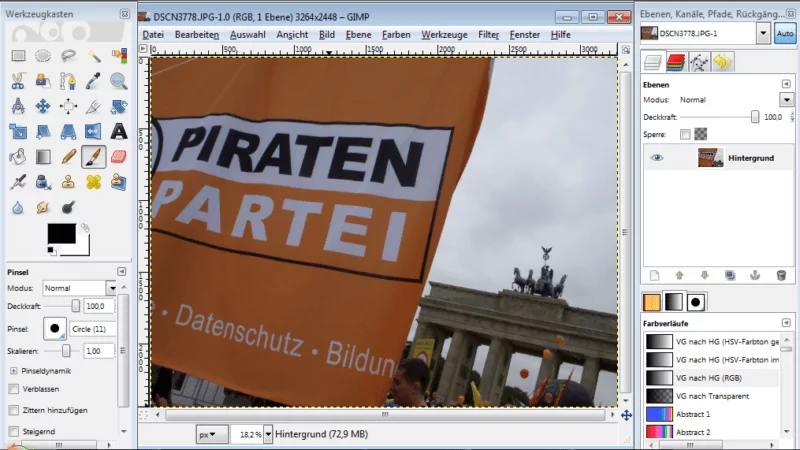Screen dimensions: 800x450
Task: Select the Clone stamp tool
Action: pyautogui.click(x=68, y=182)
